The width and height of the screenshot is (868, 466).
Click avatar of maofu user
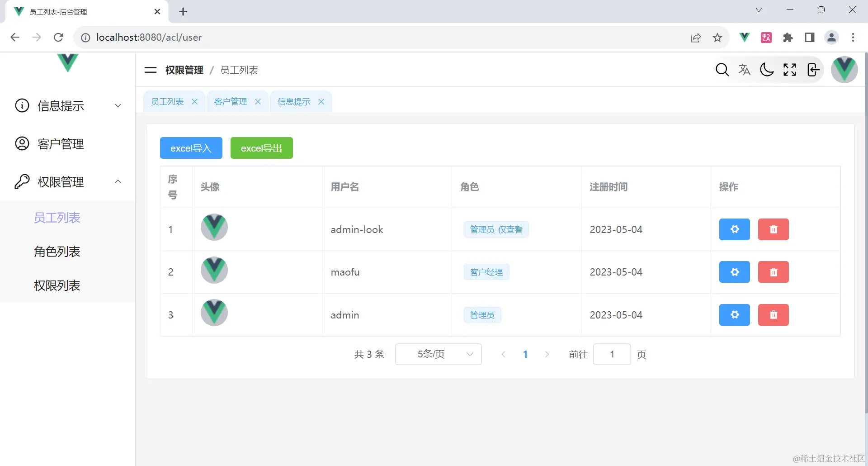[x=214, y=270]
